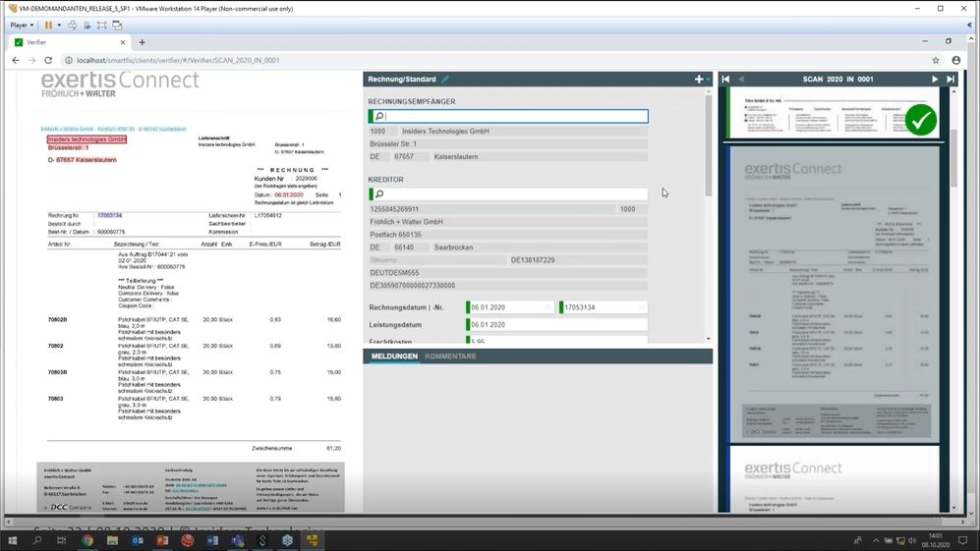The height and width of the screenshot is (551, 980).
Task: Expand the VMware pause options arrow
Action: click(59, 25)
